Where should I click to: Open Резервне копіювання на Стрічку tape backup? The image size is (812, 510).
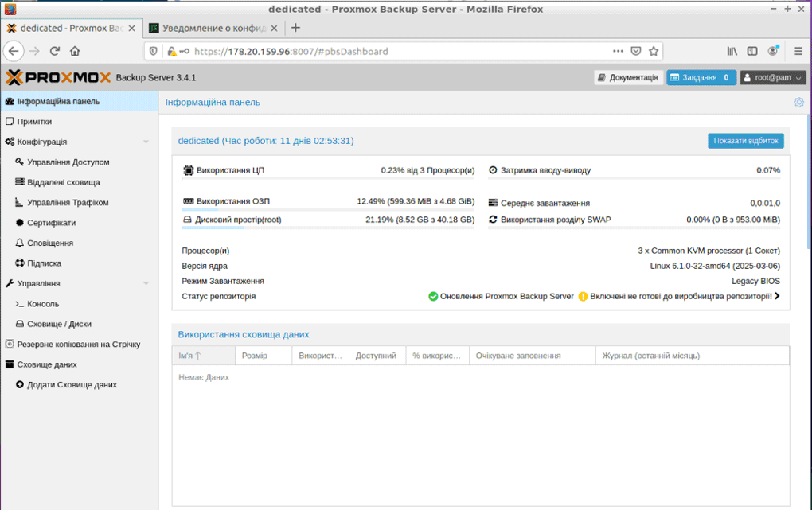tap(76, 344)
